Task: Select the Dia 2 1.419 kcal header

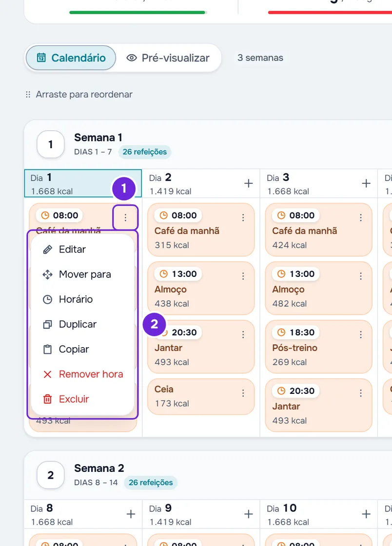Action: tap(201, 184)
